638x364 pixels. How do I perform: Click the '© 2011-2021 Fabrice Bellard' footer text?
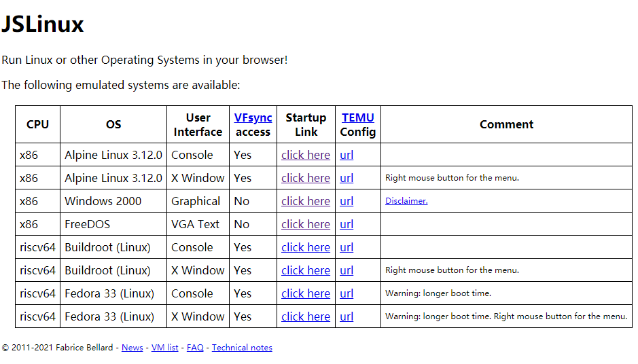pos(57,348)
